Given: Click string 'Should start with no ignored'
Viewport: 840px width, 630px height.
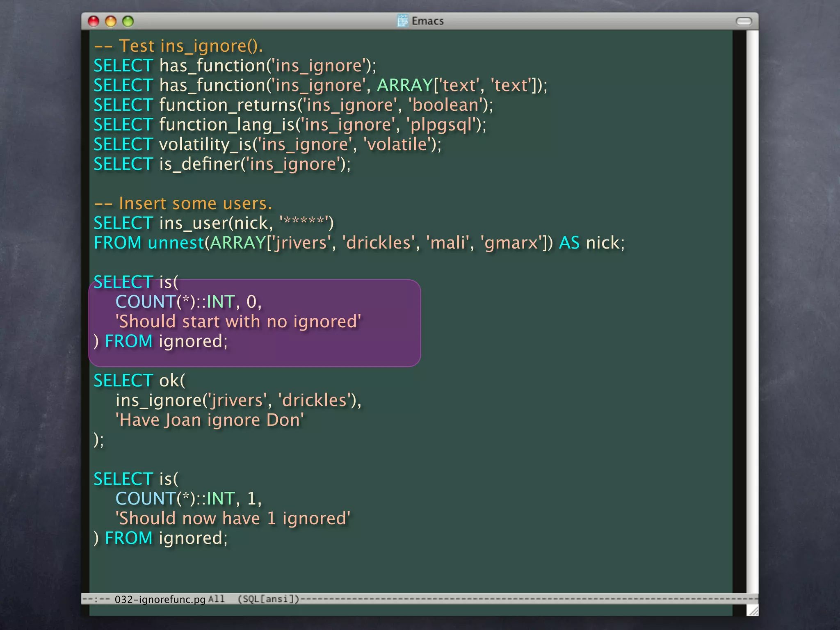Looking at the screenshot, I should pyautogui.click(x=238, y=322).
